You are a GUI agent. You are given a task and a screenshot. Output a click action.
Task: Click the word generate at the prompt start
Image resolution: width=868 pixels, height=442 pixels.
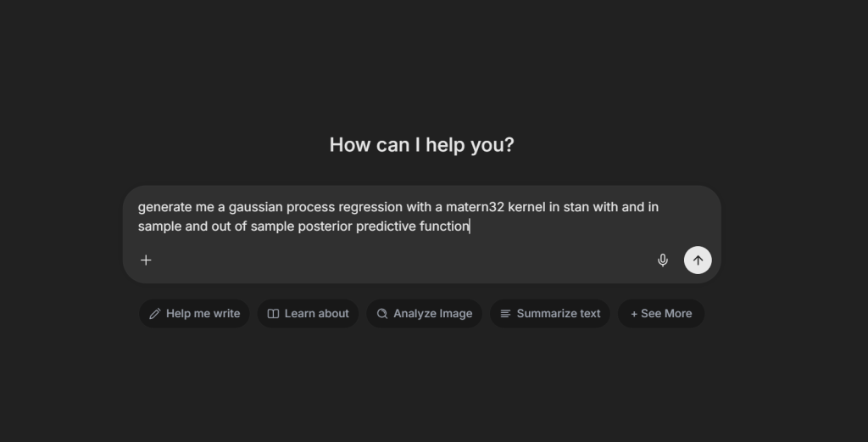click(x=164, y=207)
